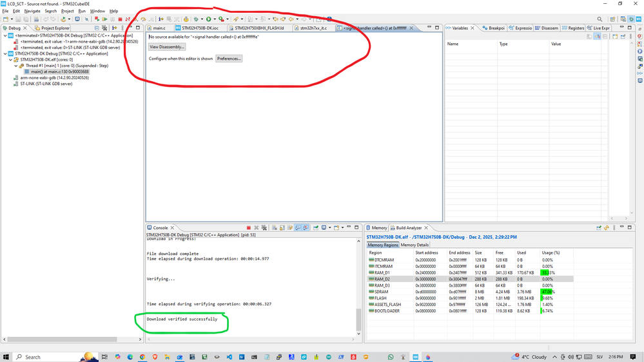Click the Search magnifier in top-right toolbar
Image resolution: width=644 pixels, height=362 pixels.
(600, 19)
